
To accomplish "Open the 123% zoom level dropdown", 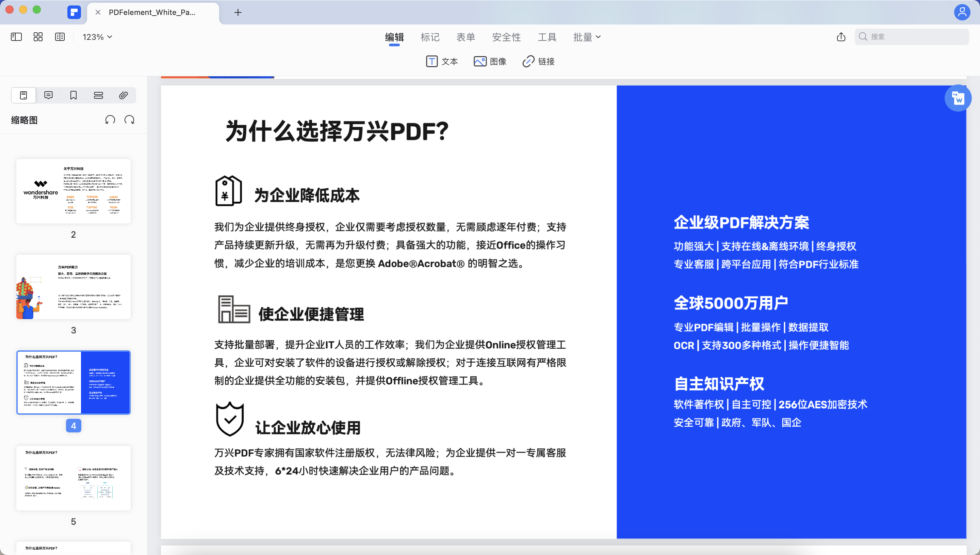I will tap(97, 36).
